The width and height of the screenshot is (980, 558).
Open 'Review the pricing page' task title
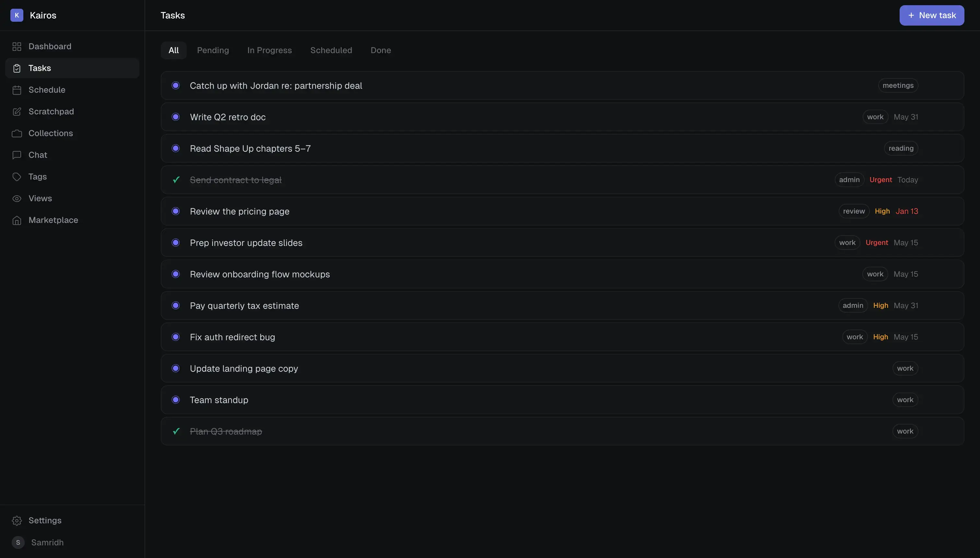point(239,211)
